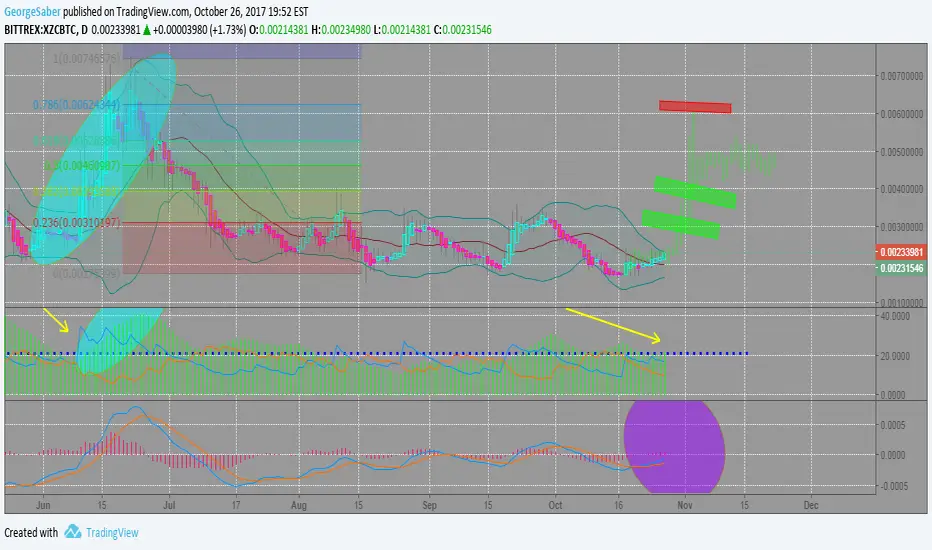Select the BITTREX:XZCBTC, D symbol label
This screenshot has height=550, width=932.
[x=46, y=30]
